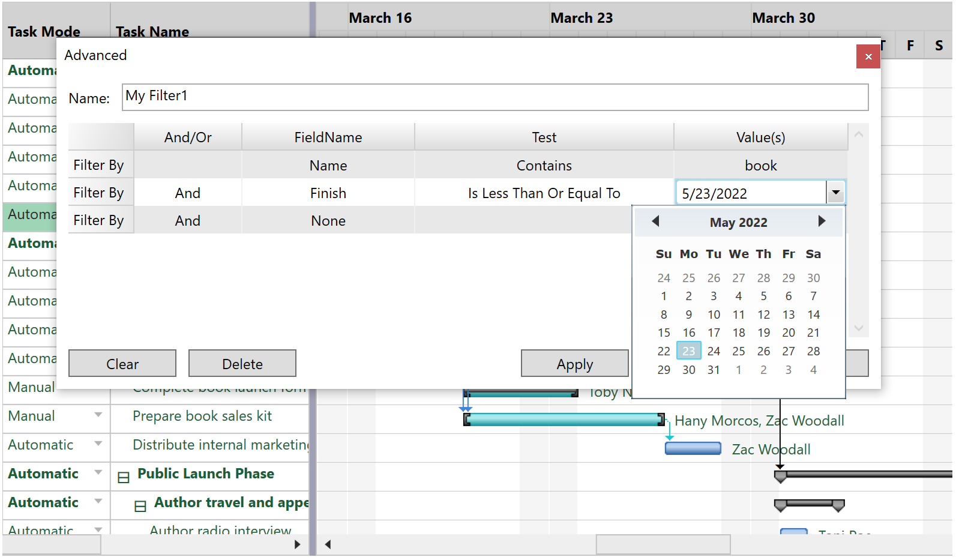Click the Clear button
This screenshot has height=560, width=956.
point(122,364)
